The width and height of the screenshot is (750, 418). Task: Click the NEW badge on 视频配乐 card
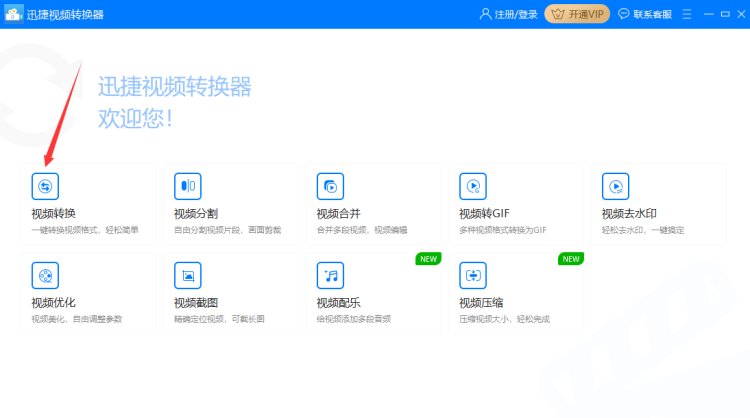[x=428, y=259]
